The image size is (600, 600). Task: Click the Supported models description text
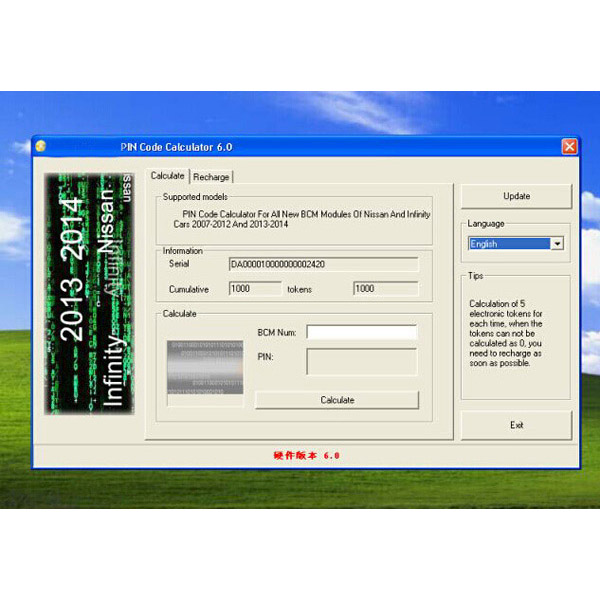295,219
